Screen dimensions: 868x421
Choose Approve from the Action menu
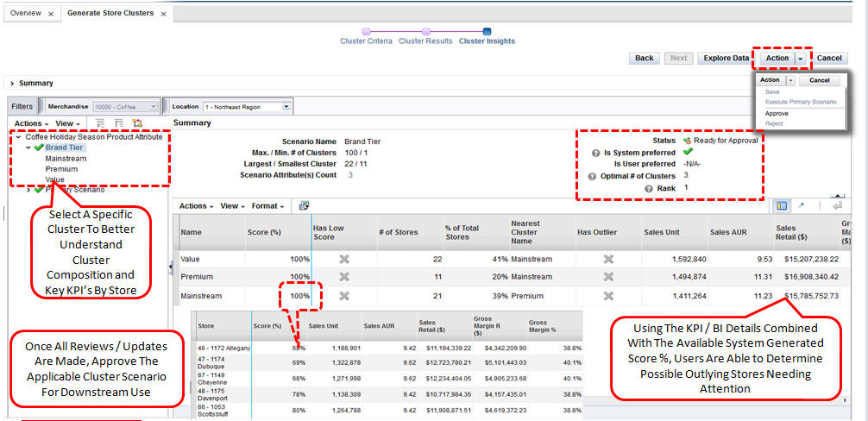pyautogui.click(x=777, y=113)
